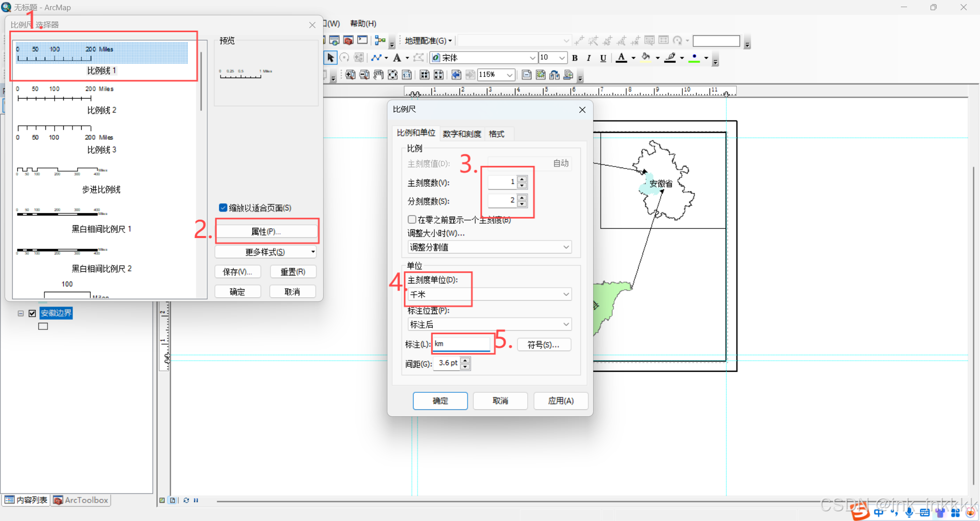Activate the Select Elements arrow tool

click(x=330, y=58)
